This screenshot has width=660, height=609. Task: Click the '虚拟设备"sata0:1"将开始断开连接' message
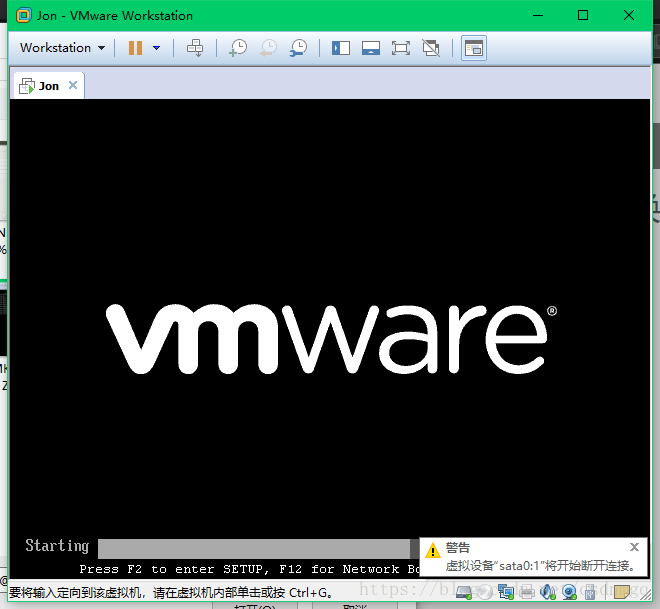click(x=540, y=566)
